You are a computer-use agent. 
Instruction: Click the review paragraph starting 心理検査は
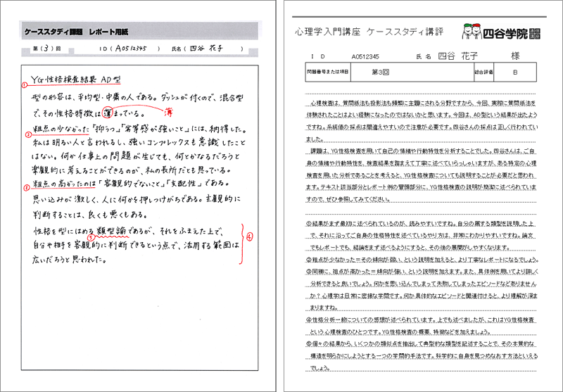(x=422, y=121)
